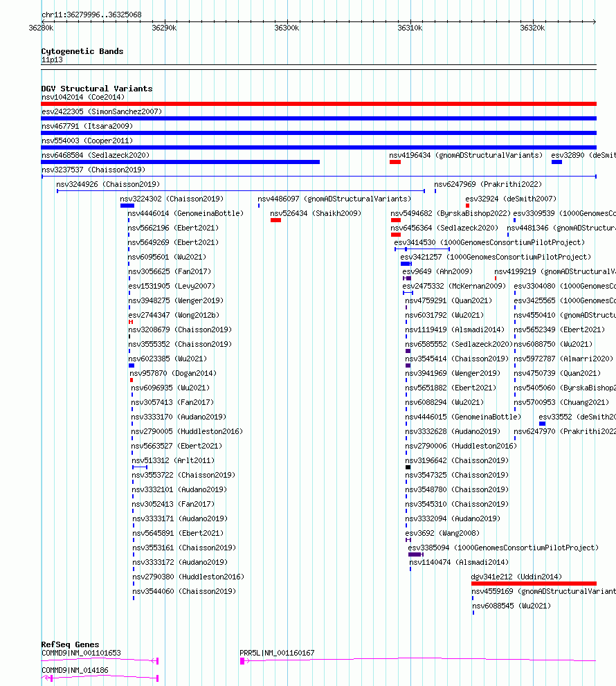Click the 11p13 cytogenetic band label
616x686 pixels.
coord(52,60)
